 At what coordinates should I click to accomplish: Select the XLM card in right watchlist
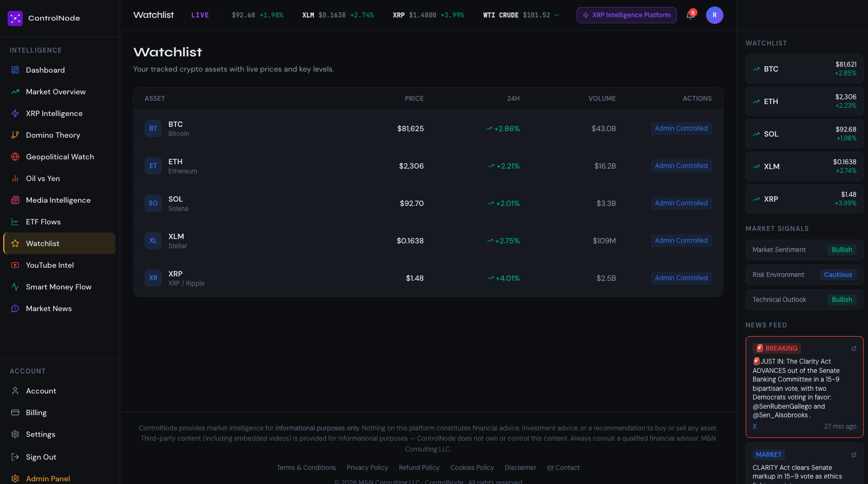805,166
